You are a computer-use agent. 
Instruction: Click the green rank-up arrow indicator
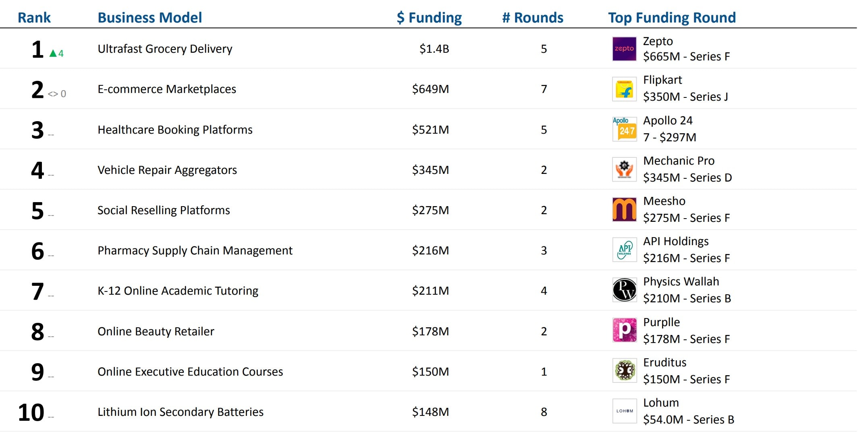click(53, 53)
